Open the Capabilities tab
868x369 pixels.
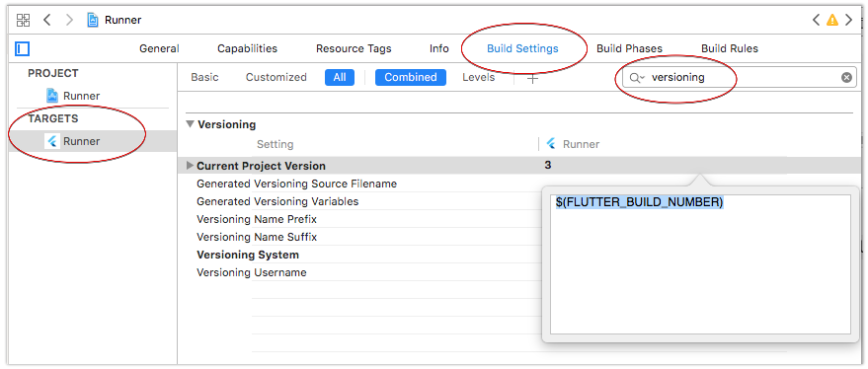tap(247, 48)
